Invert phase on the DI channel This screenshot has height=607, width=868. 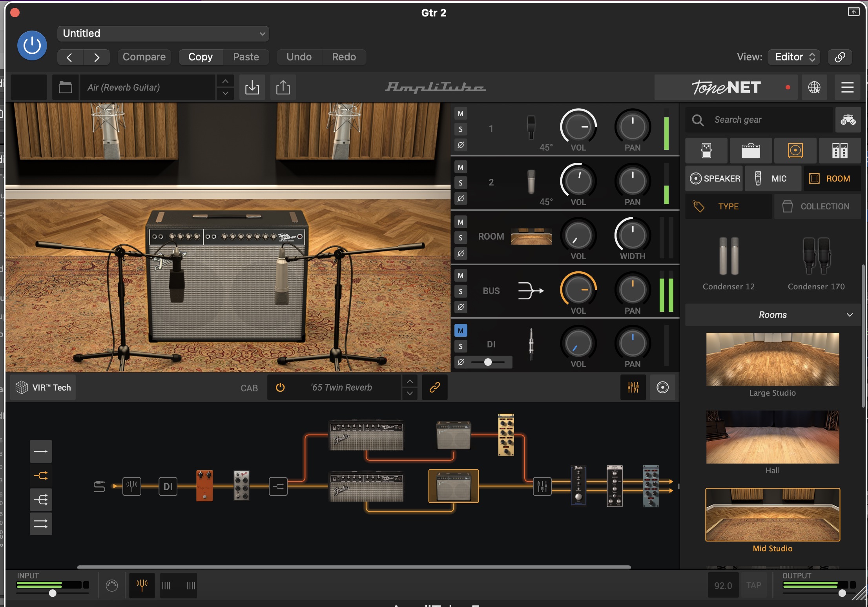pos(461,362)
